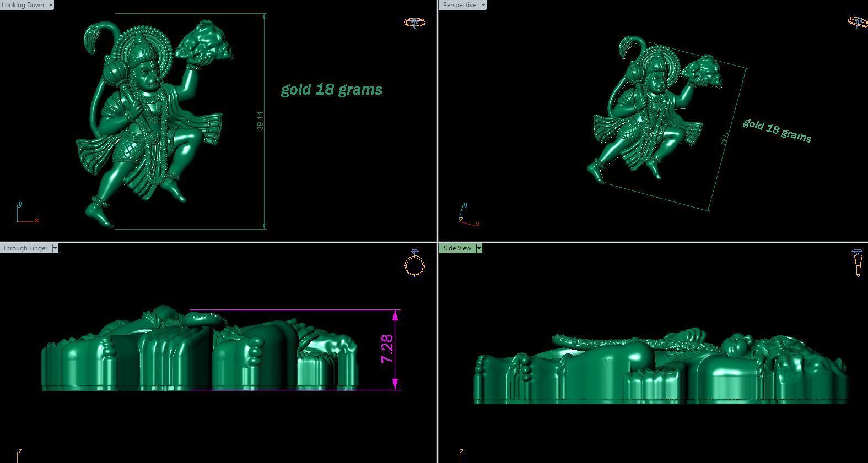Open the Perspective viewport dropdown arrow
The height and width of the screenshot is (463, 868).
coord(483,5)
